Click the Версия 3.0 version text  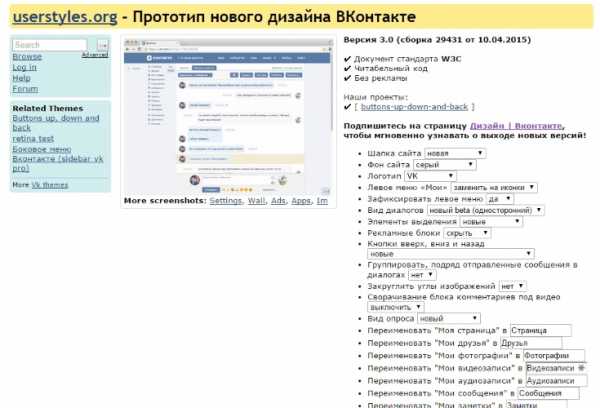tap(437, 40)
